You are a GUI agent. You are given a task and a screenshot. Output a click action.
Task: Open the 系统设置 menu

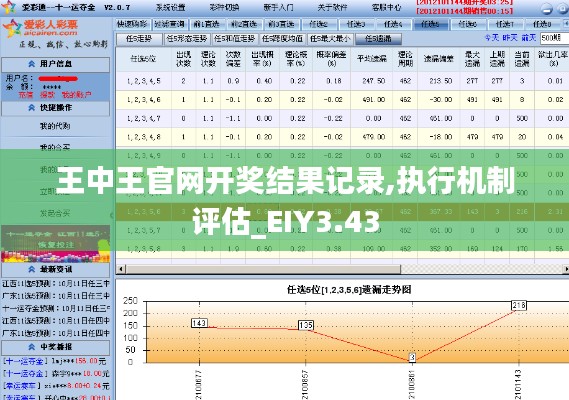pos(170,7)
